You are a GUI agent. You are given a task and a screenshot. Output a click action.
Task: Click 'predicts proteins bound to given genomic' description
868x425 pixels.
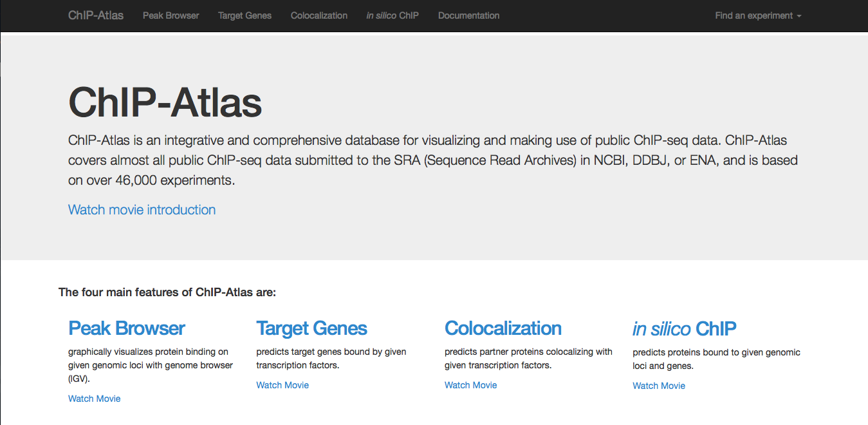point(717,353)
